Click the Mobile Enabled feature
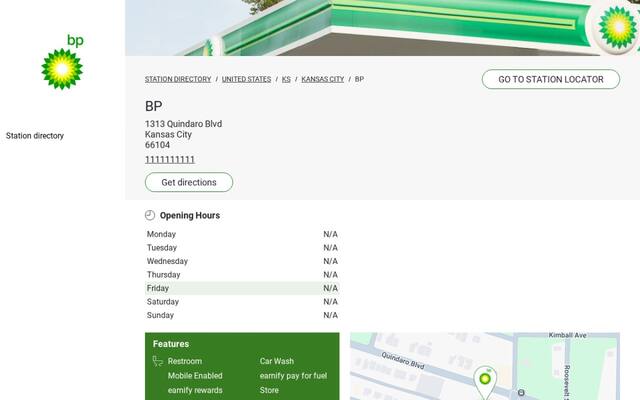The height and width of the screenshot is (400, 640). point(195,376)
